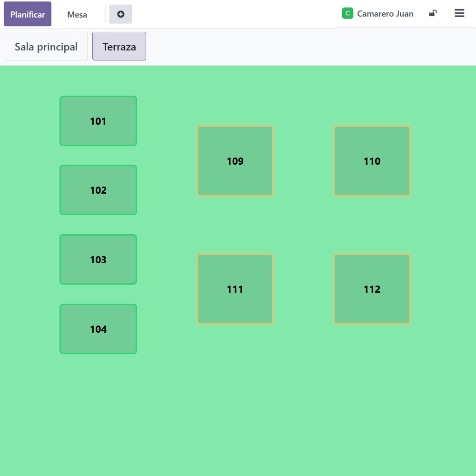Open the hamburger menu

tap(459, 13)
